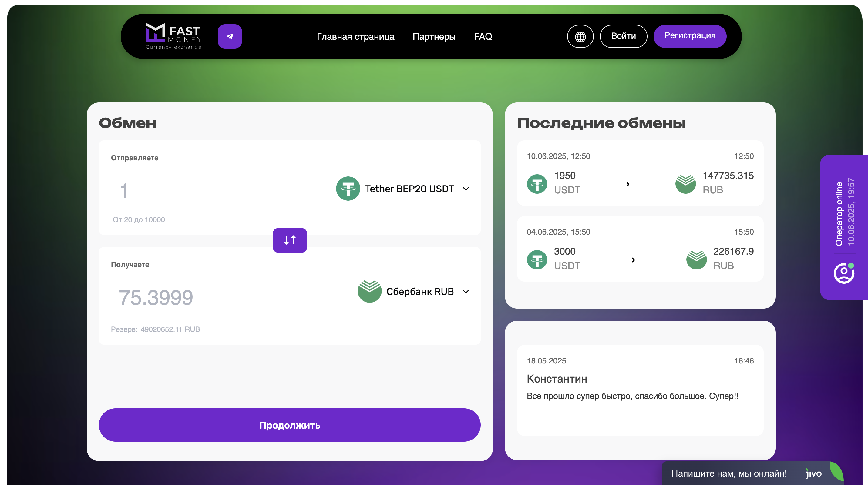Click the USDT icon in the 1950 exchange
The height and width of the screenshot is (485, 868).
(x=537, y=184)
